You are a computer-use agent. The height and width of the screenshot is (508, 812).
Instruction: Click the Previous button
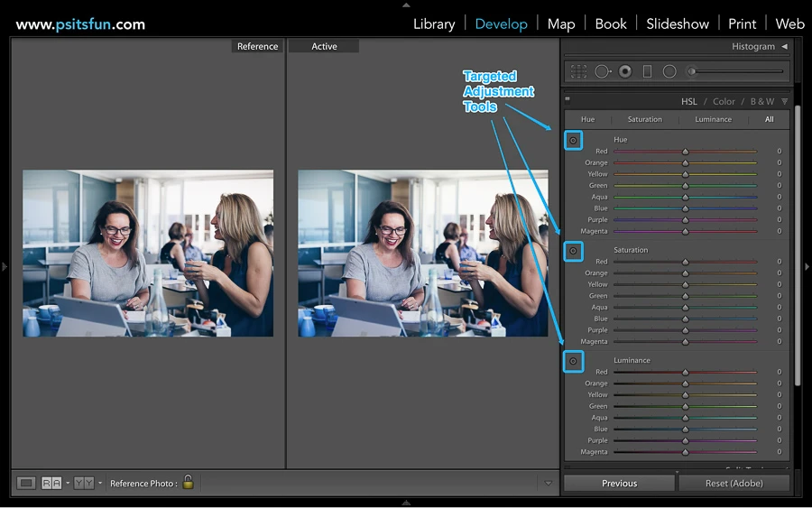619,483
